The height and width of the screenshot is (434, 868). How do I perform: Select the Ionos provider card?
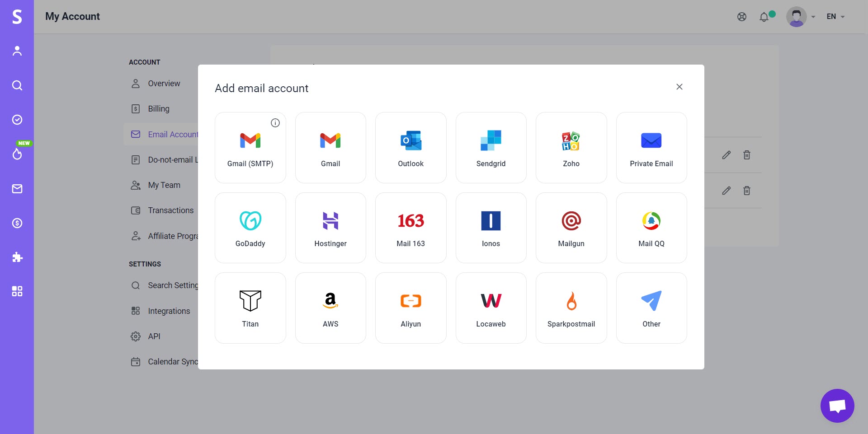[491, 228]
